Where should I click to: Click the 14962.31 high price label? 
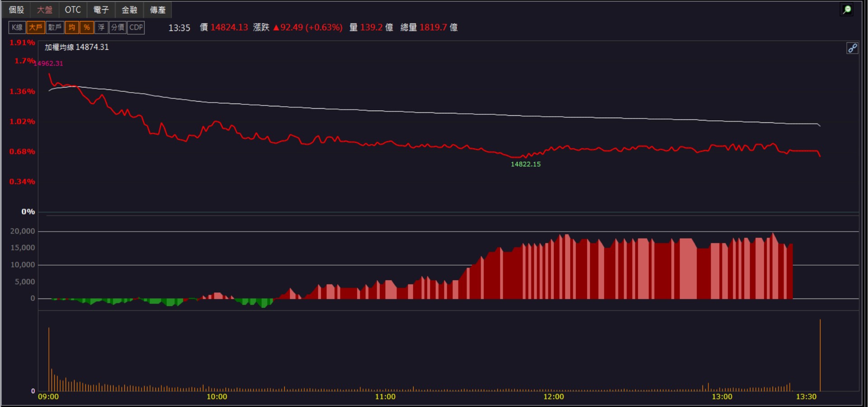click(48, 63)
